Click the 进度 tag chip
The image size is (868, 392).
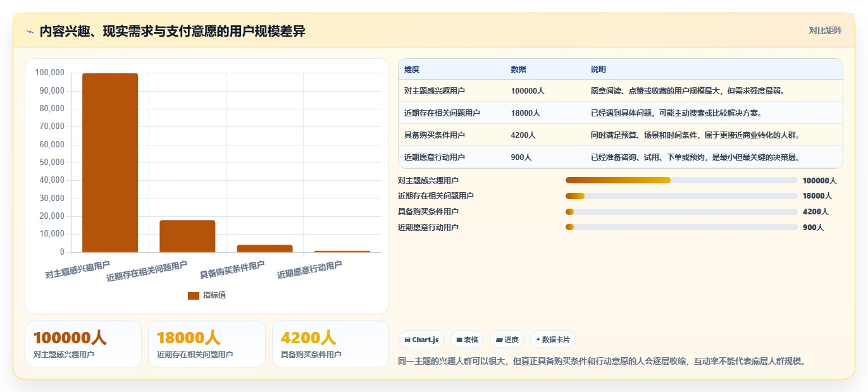507,340
